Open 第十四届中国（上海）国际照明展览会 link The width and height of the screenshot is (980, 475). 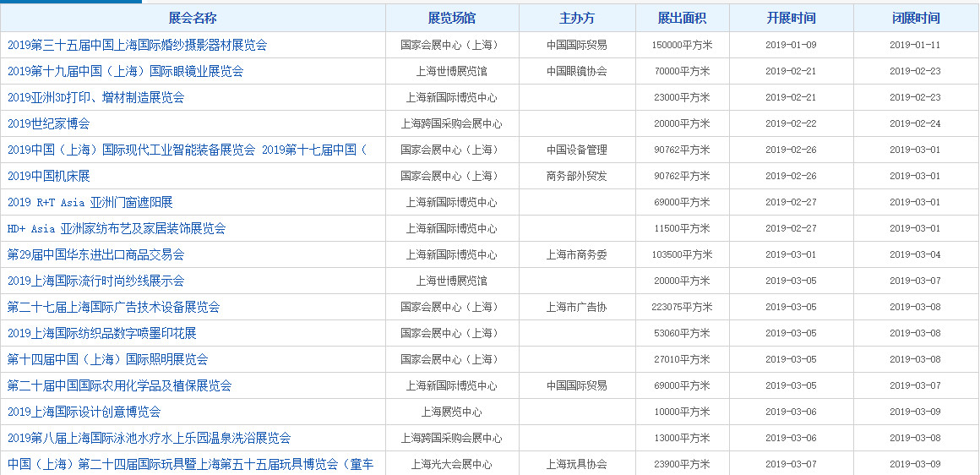(107, 360)
